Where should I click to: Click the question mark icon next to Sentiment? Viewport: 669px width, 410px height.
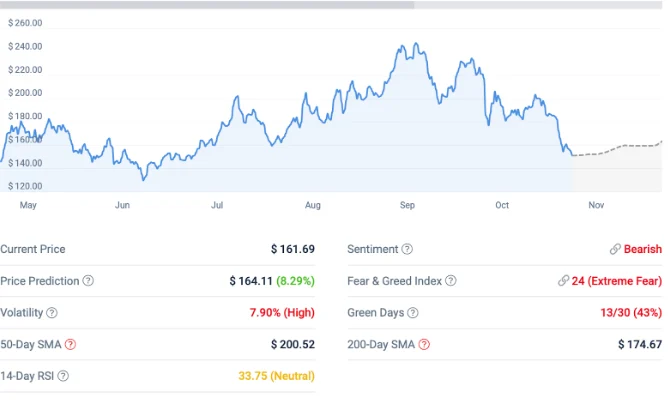(x=407, y=249)
